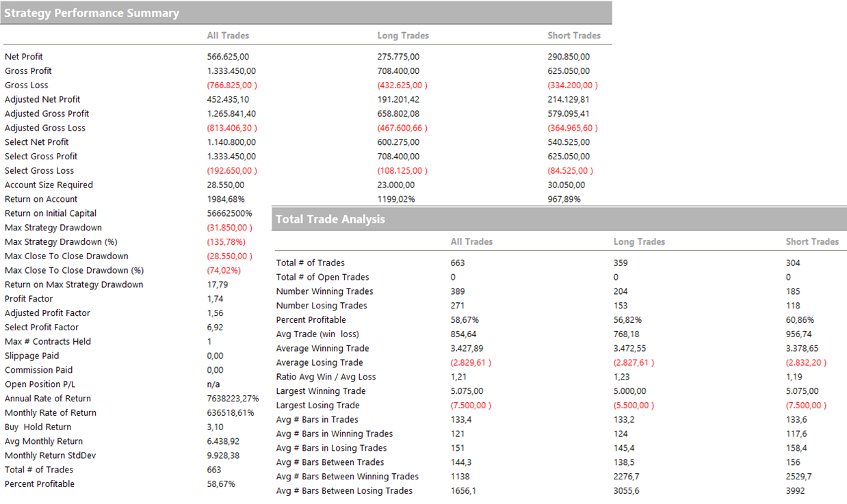
Task: Click the Total Trade Analysis header
Action: click(330, 220)
